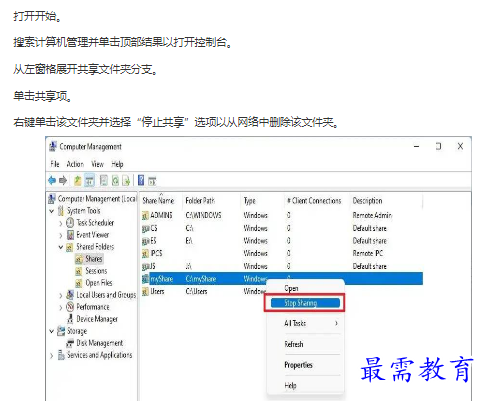
Task: Click the IPC$ share icon
Action: click(x=145, y=254)
